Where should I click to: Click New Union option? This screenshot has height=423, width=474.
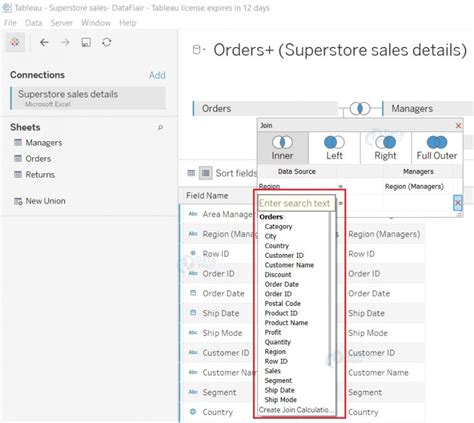(39, 201)
